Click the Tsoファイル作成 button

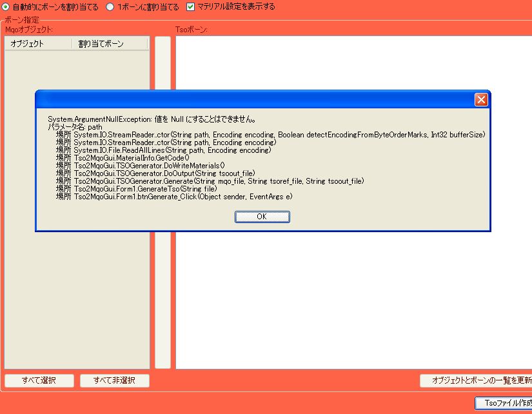(x=503, y=403)
